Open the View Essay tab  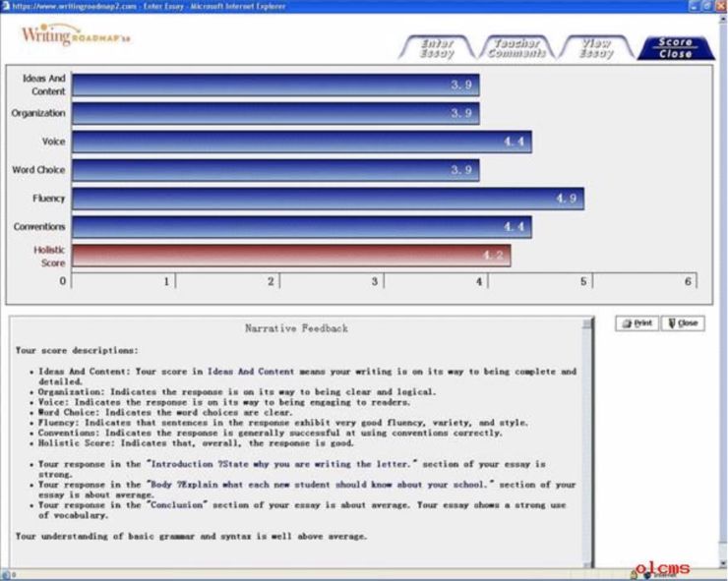596,48
